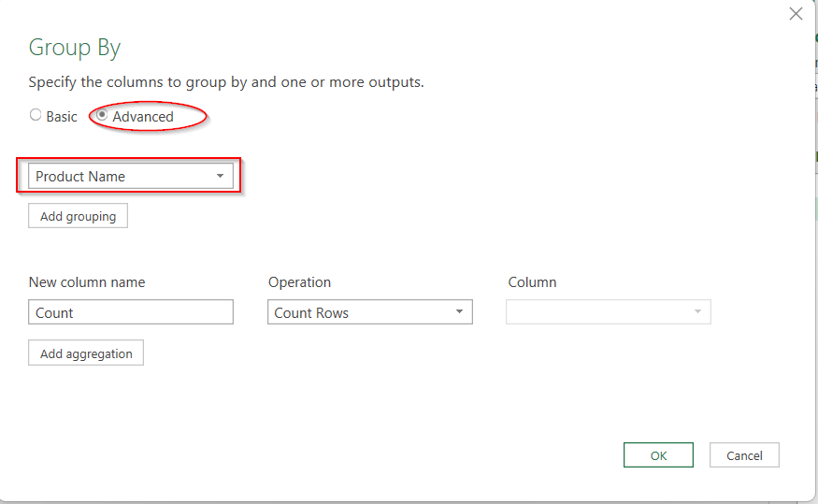Click the Operation label
Viewport: 818px width, 504px height.
pyautogui.click(x=299, y=282)
